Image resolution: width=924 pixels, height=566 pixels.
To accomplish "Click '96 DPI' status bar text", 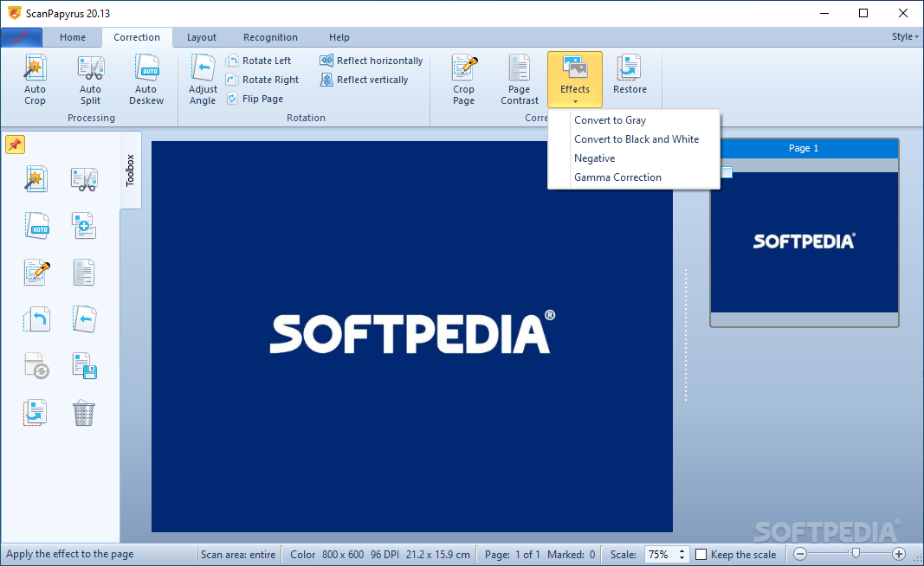I will (384, 554).
